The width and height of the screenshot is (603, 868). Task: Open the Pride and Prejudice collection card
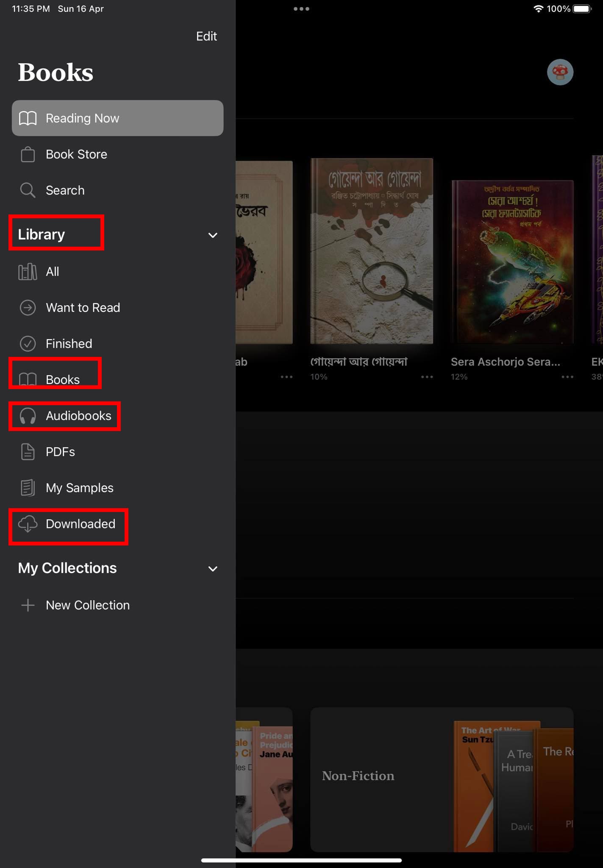point(264,779)
